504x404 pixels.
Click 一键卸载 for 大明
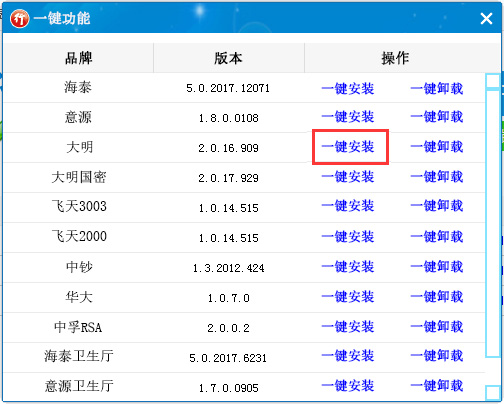437,147
